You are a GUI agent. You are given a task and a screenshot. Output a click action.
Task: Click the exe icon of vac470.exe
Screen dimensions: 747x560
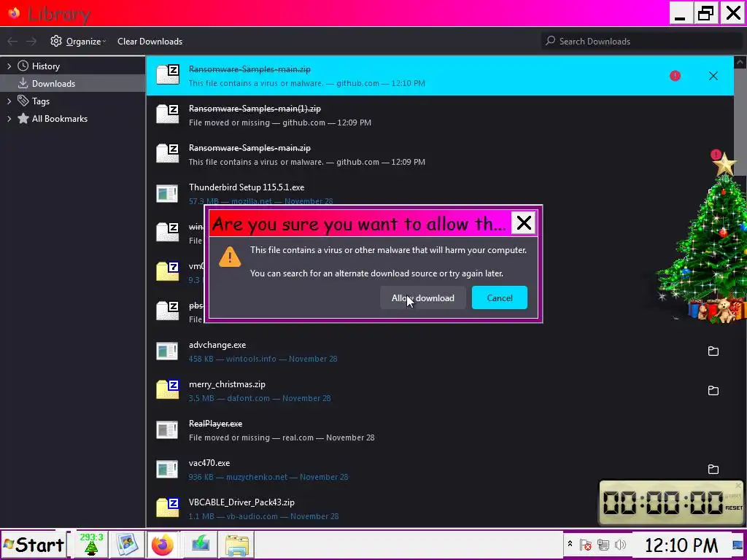click(x=167, y=470)
